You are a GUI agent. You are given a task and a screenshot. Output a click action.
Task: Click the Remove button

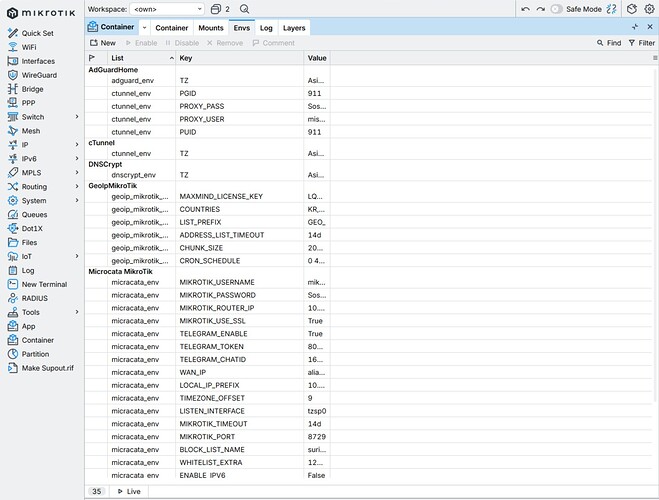[x=225, y=43]
